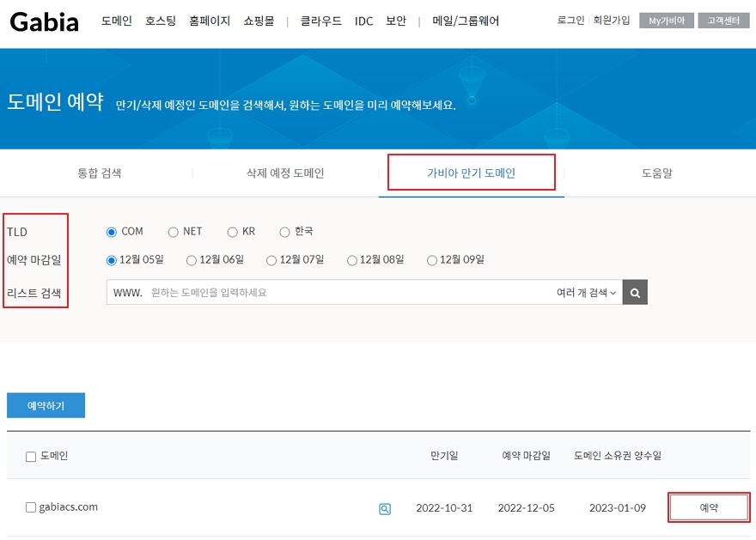Select the 한국 TLD radio button
The height and width of the screenshot is (540, 756).
[x=284, y=232]
